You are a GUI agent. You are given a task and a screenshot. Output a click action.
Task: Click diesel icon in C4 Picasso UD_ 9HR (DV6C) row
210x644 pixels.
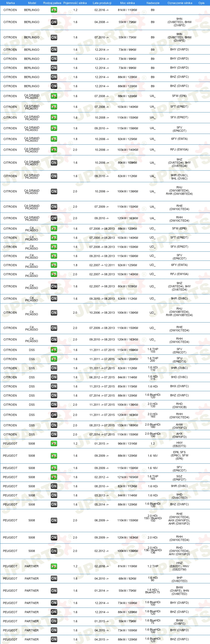click(x=54, y=299)
